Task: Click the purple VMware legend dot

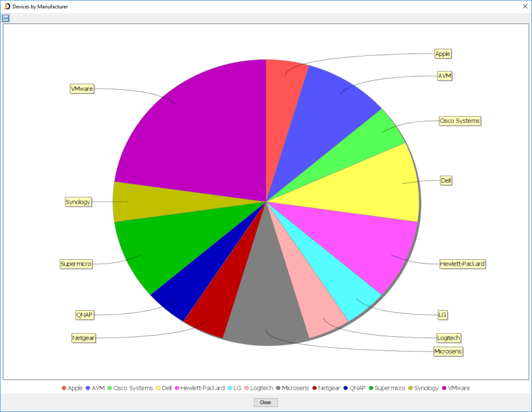Action: (444, 388)
